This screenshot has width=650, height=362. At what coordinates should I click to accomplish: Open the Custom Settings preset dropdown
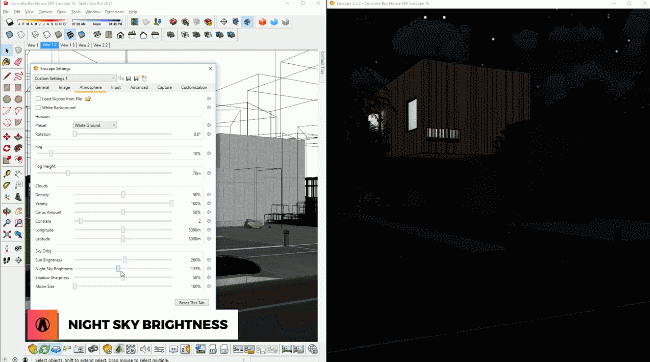pos(75,78)
